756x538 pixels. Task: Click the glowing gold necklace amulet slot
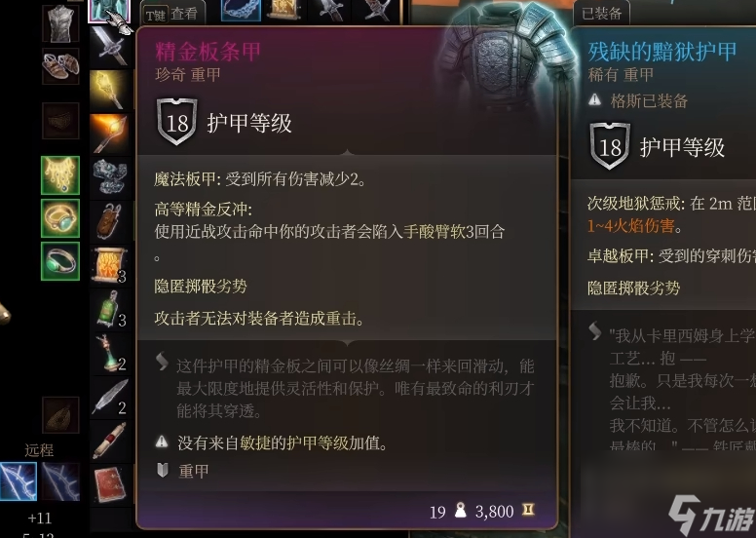(x=60, y=175)
